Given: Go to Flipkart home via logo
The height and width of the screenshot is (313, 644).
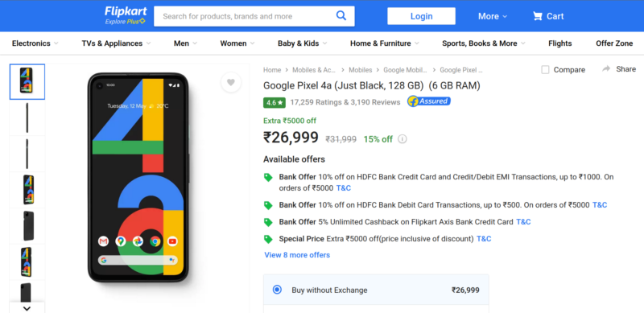Looking at the screenshot, I should [125, 15].
